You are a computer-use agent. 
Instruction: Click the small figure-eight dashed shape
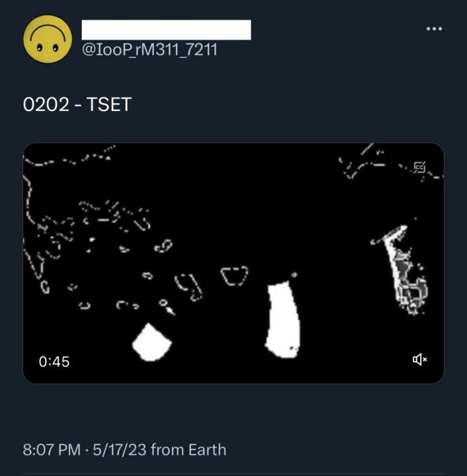163,246
